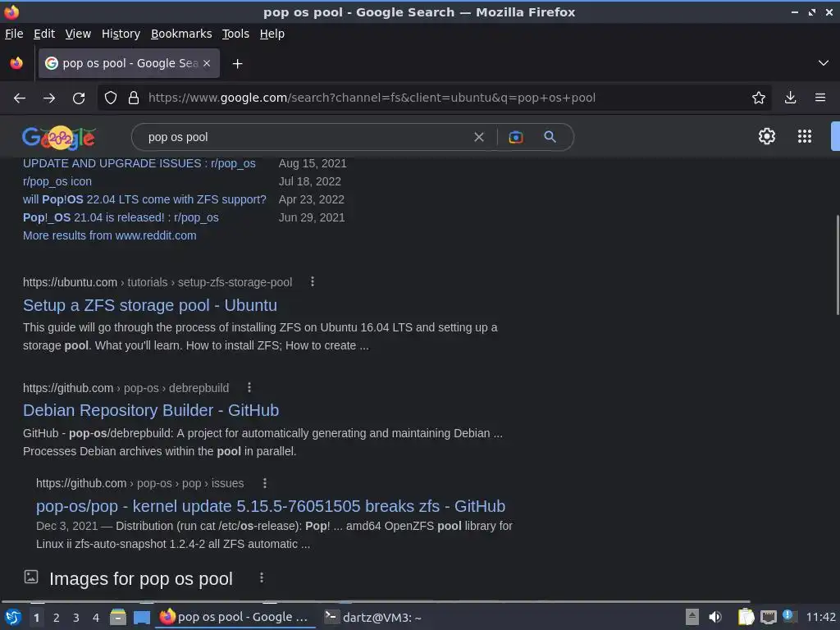840x630 pixels.
Task: Open the View menu
Action: [x=78, y=34]
